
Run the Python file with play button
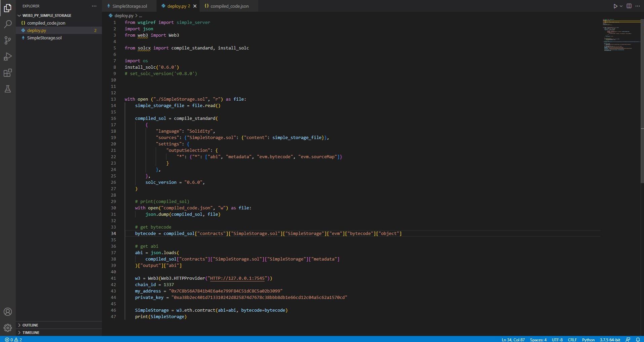(615, 6)
